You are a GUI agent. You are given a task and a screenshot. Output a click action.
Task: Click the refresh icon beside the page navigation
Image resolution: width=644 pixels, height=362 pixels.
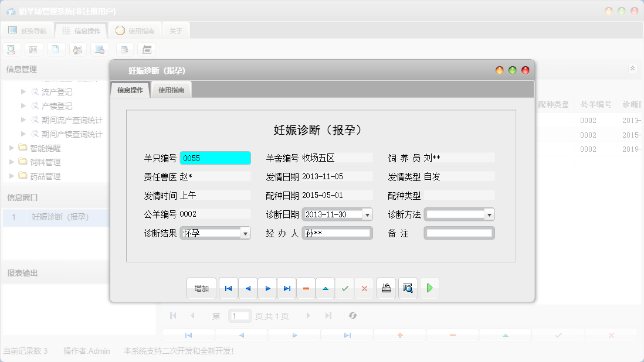pyautogui.click(x=352, y=315)
